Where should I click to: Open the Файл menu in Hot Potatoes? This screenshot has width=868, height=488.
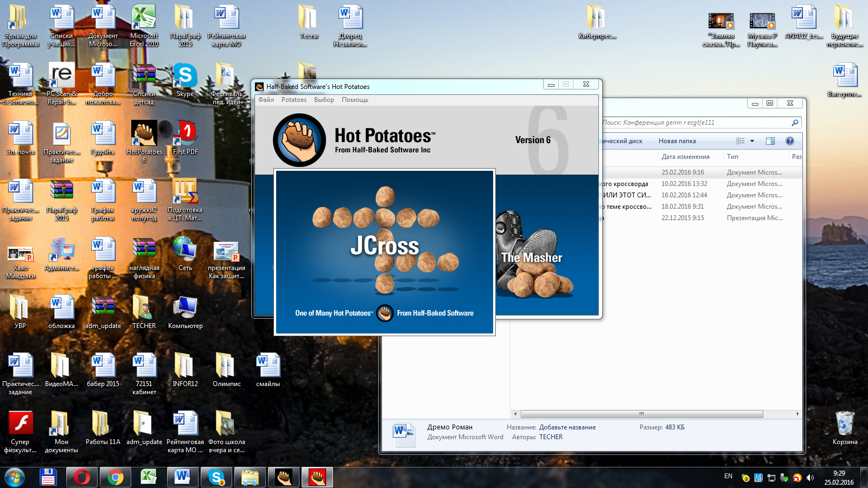(266, 100)
